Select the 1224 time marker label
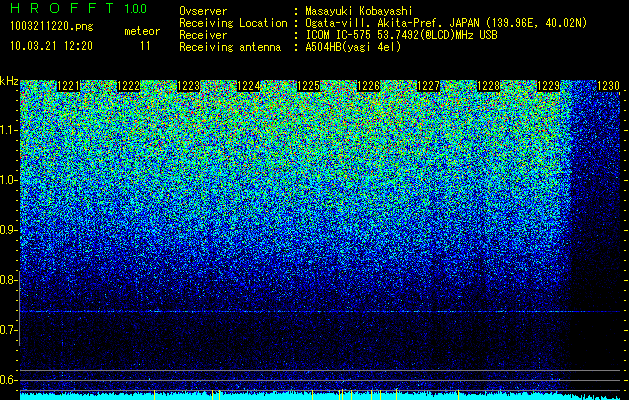 (249, 86)
